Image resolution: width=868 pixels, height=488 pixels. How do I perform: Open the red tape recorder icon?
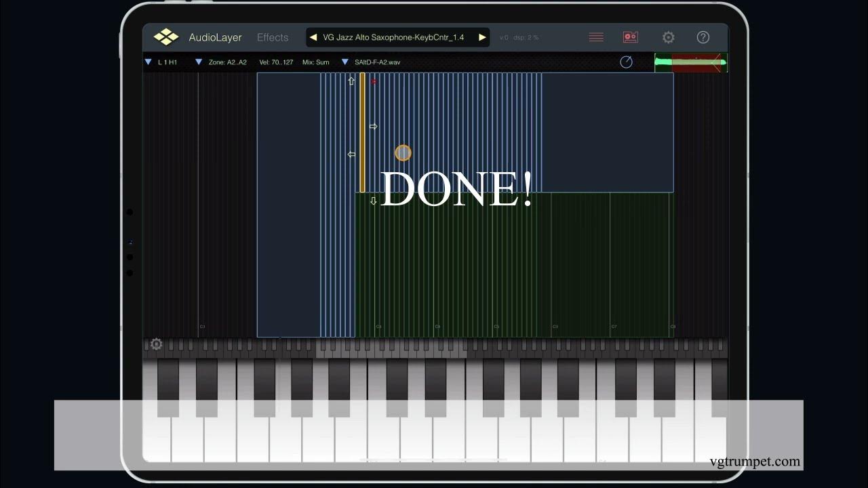pos(631,37)
